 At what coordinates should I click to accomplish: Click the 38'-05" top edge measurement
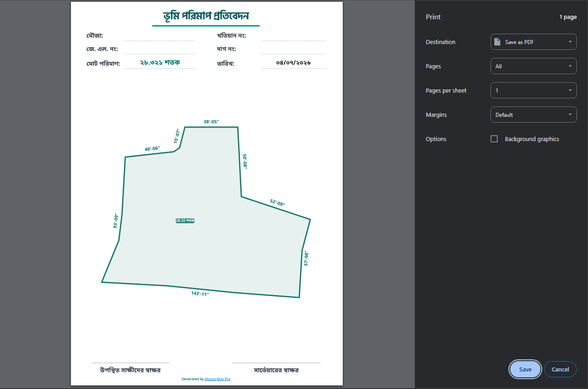click(211, 122)
